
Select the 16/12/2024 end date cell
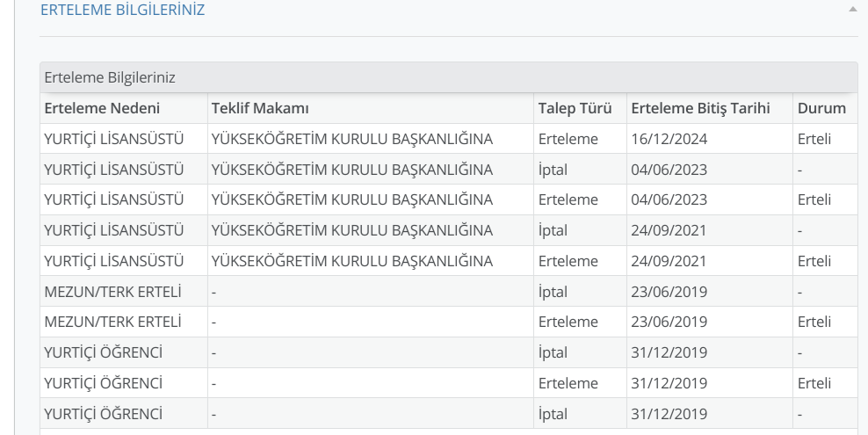click(669, 139)
